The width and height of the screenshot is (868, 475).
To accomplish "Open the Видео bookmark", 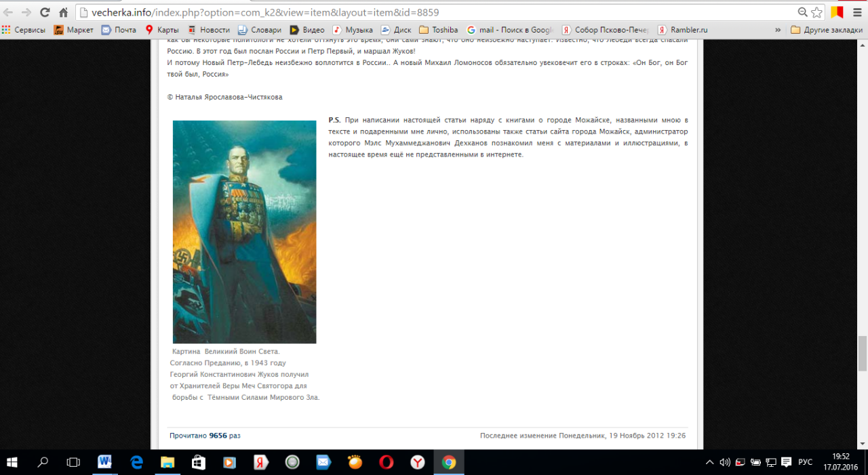I will (x=307, y=30).
